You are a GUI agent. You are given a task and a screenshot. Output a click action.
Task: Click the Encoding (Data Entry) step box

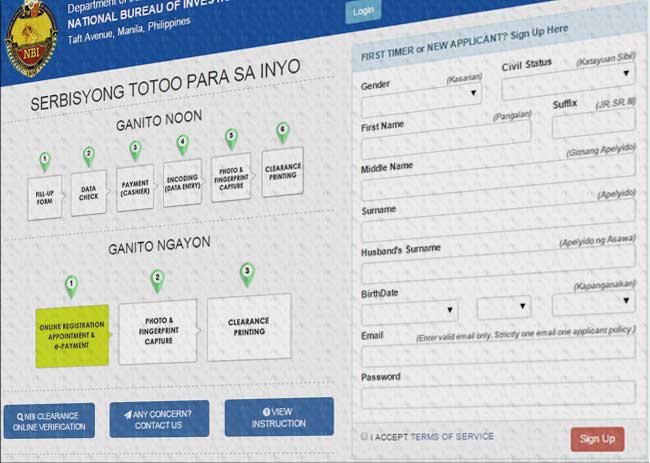pyautogui.click(x=182, y=182)
